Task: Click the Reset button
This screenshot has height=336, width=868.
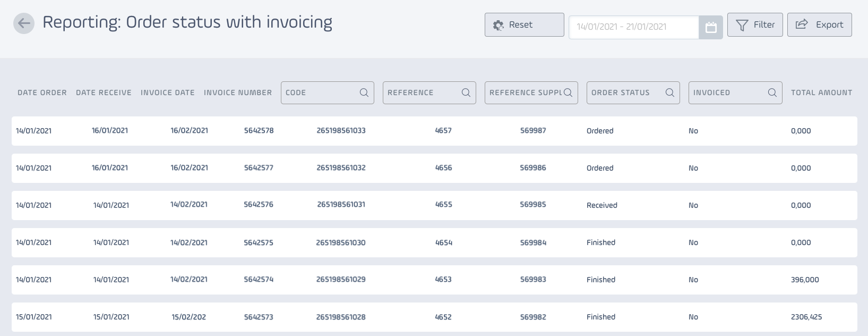Action: point(525,25)
